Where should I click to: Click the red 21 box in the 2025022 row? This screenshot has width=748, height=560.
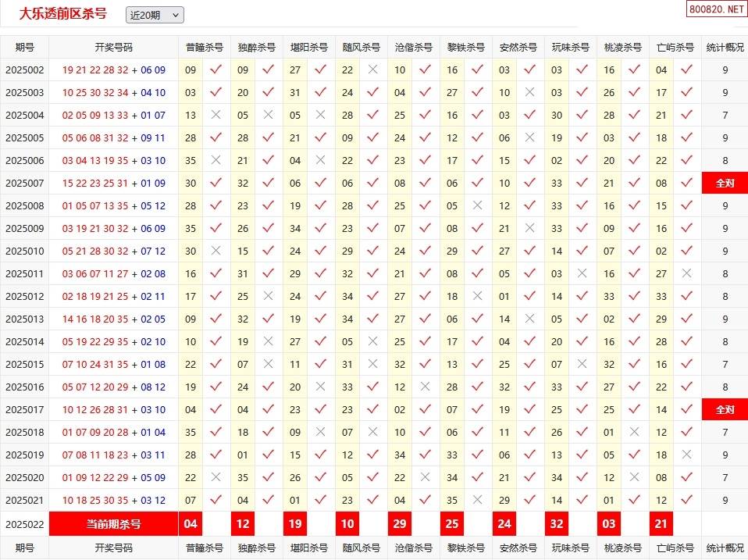661,524
